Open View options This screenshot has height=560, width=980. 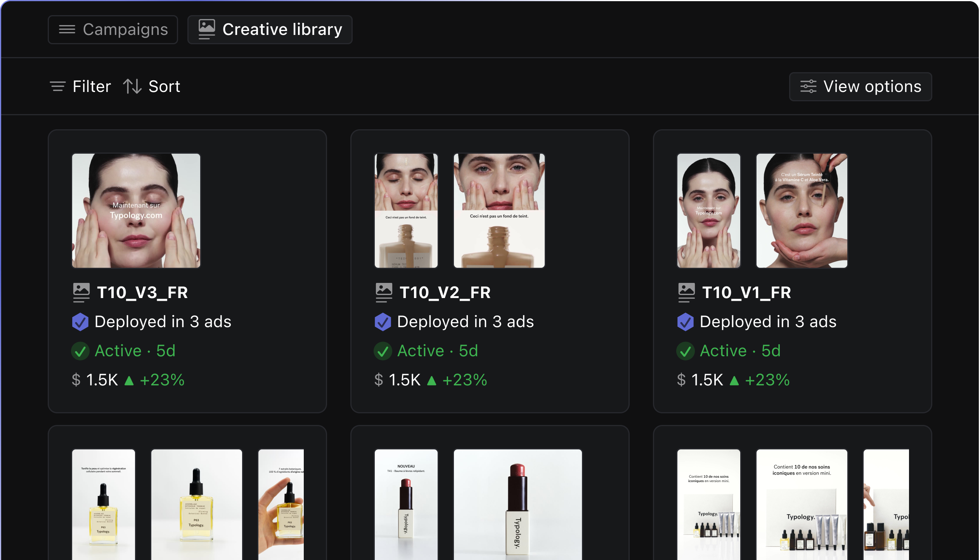[861, 87]
